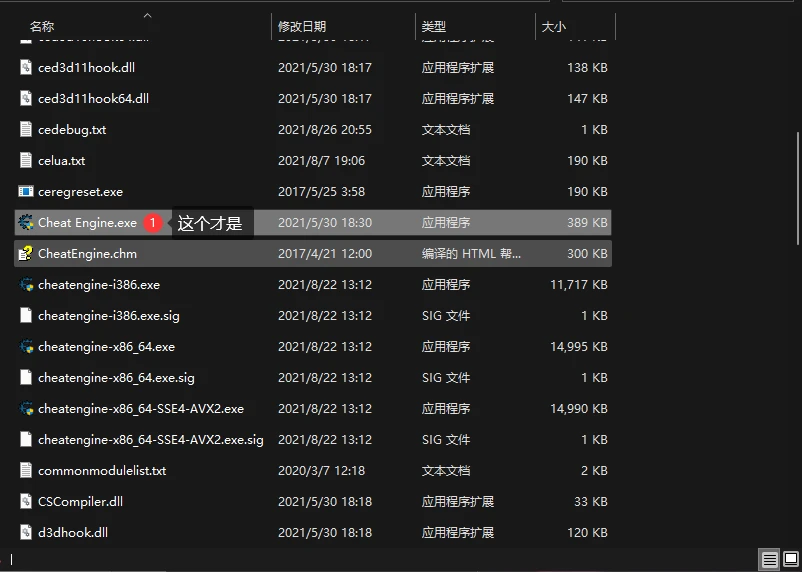Select file name cedebug.txt
This screenshot has width=802, height=572.
(72, 129)
